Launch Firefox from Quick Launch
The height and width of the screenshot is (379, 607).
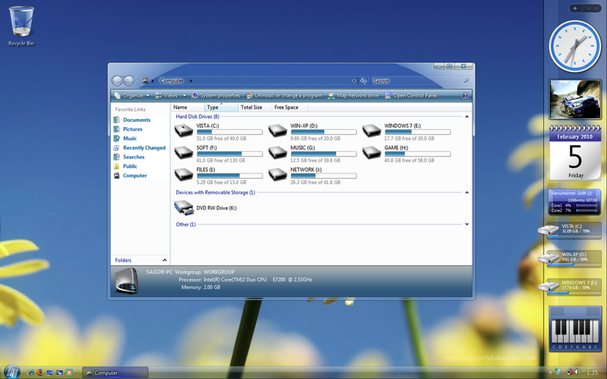pyautogui.click(x=40, y=372)
